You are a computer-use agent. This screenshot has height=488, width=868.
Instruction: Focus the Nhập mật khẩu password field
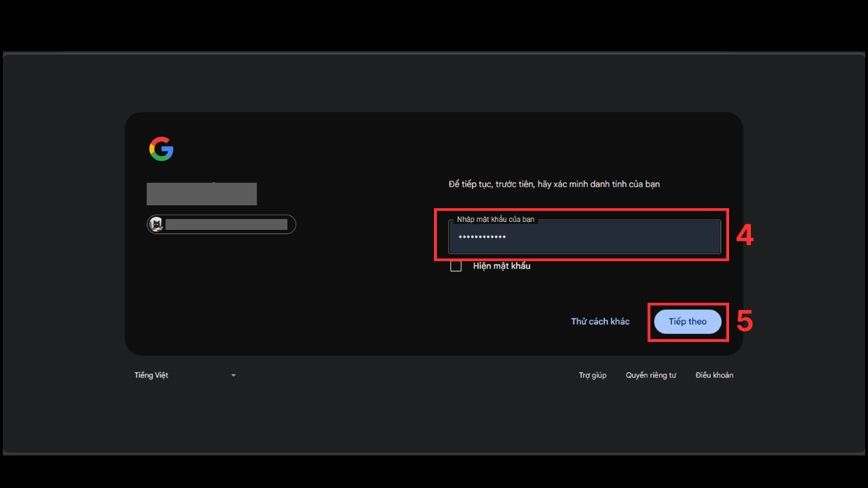click(x=584, y=236)
